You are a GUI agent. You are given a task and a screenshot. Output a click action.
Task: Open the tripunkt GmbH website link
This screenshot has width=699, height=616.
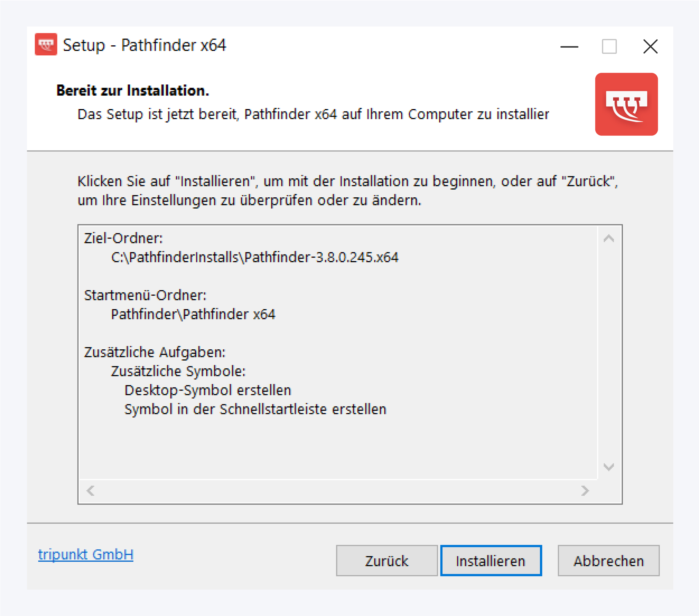point(86,555)
